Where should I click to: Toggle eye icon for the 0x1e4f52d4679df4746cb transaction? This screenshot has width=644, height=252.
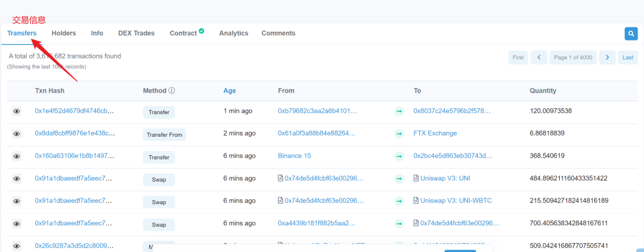pyautogui.click(x=17, y=112)
